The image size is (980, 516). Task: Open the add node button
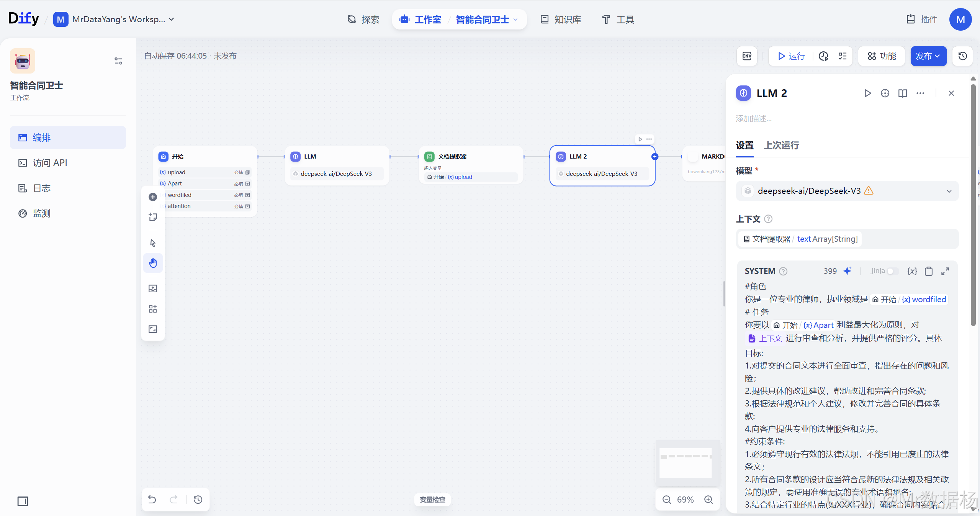click(153, 197)
